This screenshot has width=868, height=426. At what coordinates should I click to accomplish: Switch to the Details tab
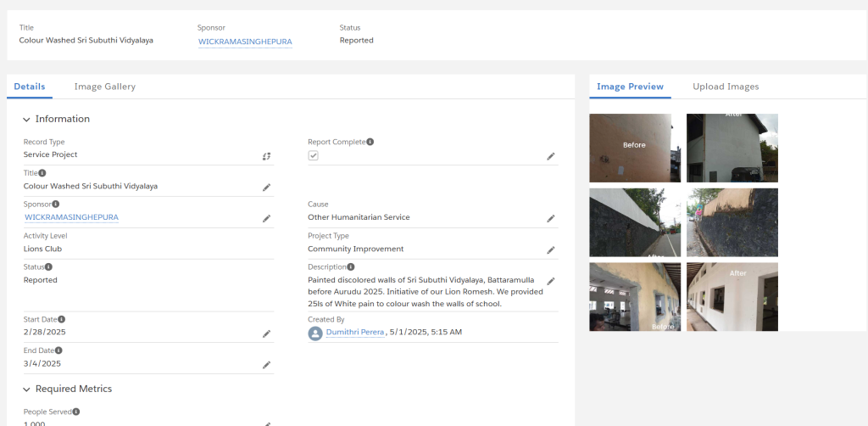coord(30,87)
